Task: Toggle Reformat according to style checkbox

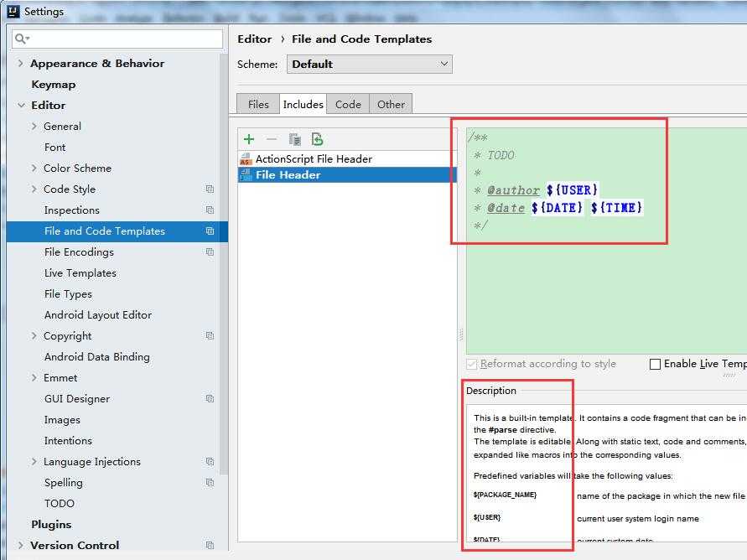Action: (472, 365)
